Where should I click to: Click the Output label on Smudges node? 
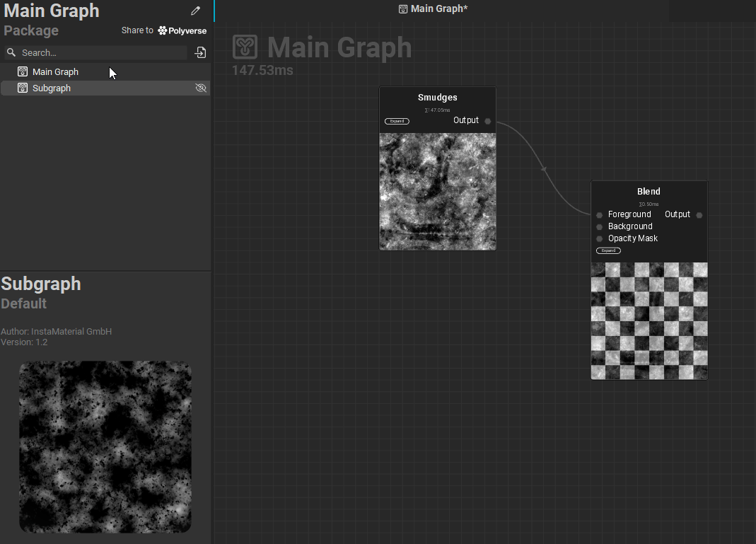(x=466, y=120)
